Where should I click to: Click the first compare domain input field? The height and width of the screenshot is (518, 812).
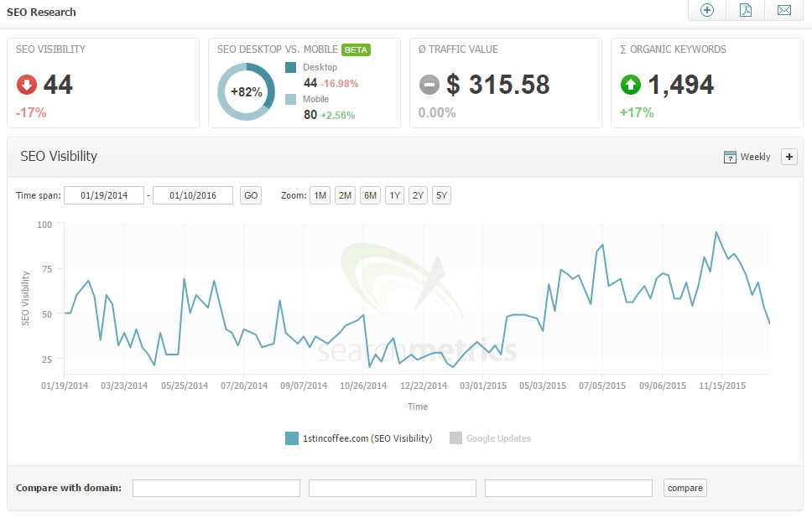(x=216, y=488)
